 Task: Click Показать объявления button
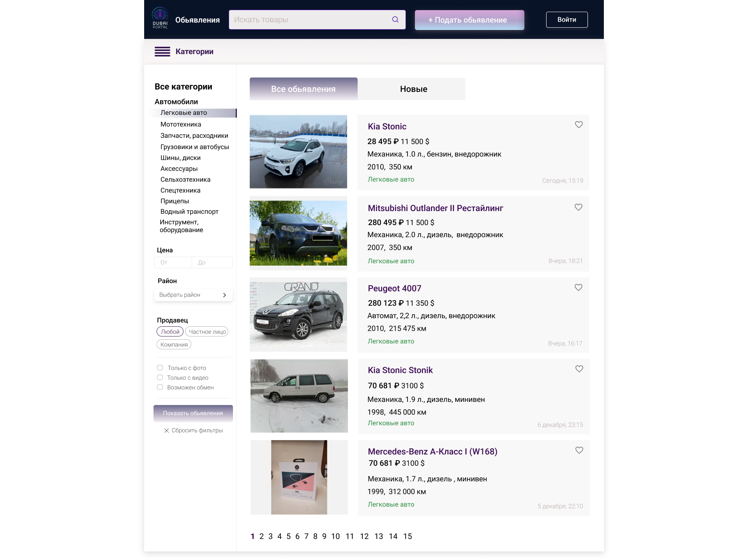point(193,413)
